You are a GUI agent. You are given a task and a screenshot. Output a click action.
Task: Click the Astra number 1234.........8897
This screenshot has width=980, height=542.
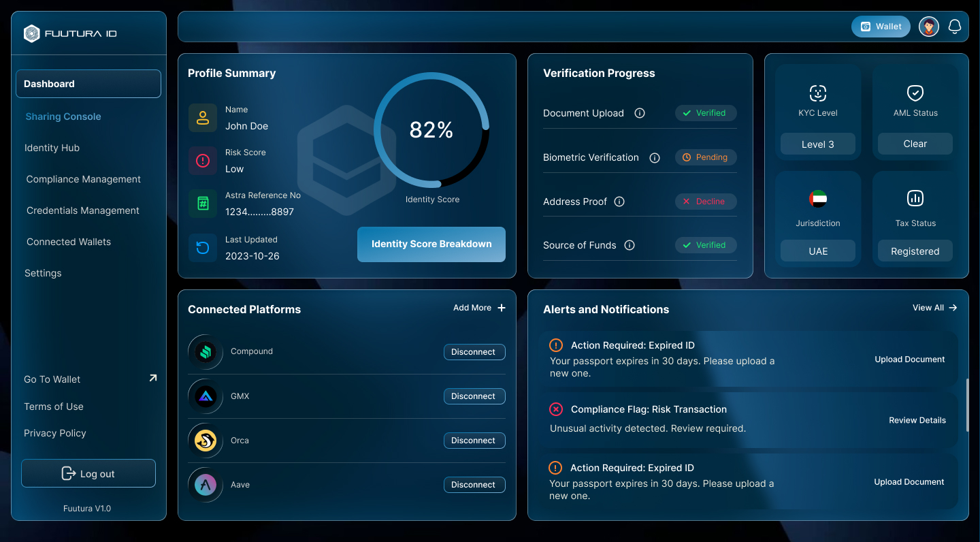click(x=259, y=212)
